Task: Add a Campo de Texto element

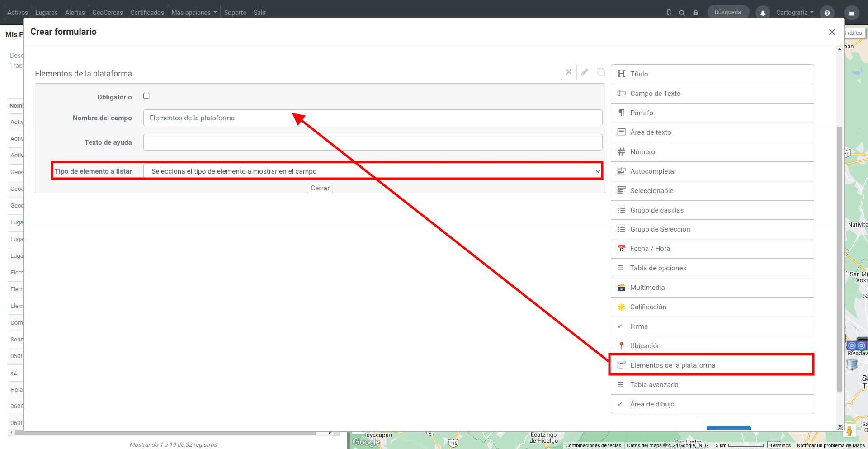Action: 712,94
